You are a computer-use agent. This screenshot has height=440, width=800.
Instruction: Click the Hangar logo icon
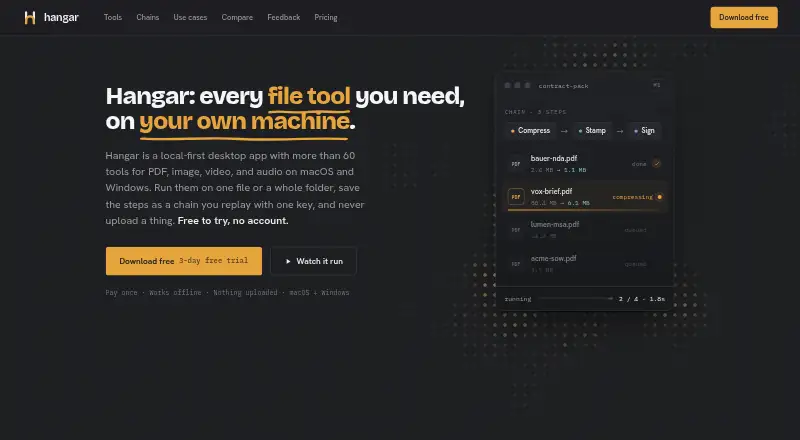[x=30, y=18]
